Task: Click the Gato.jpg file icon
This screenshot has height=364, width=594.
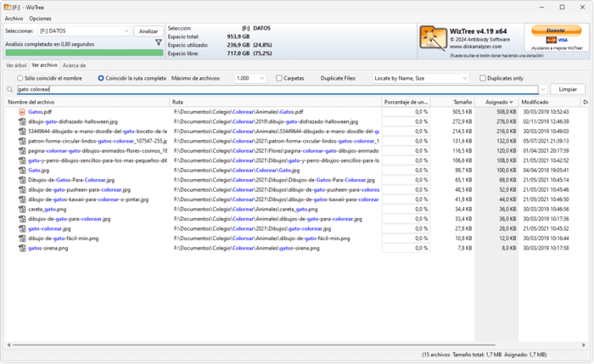Action: click(22, 170)
